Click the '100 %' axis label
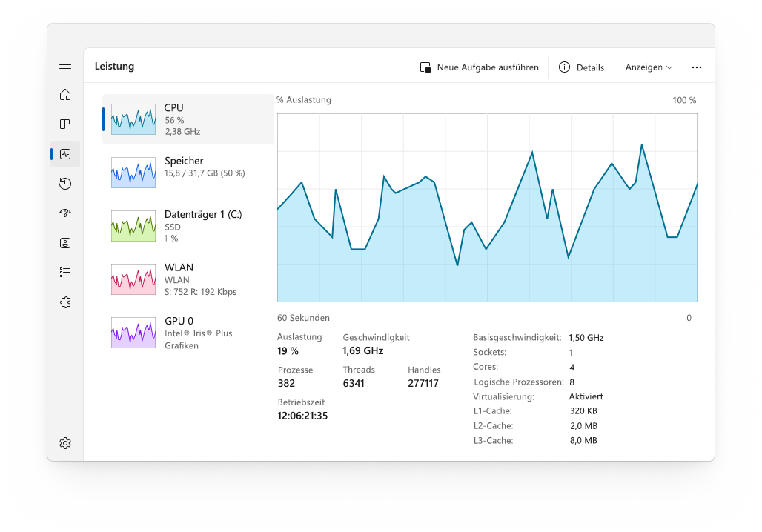762x532 pixels. coord(684,100)
